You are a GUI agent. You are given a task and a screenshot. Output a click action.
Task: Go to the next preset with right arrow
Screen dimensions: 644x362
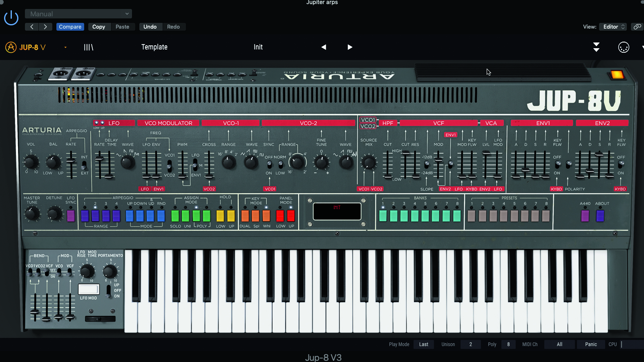350,47
